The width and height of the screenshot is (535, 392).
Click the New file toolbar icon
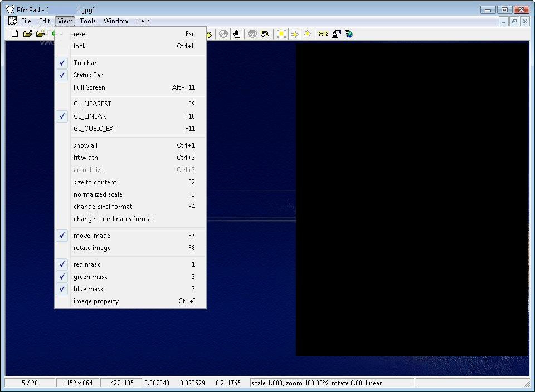pos(14,33)
